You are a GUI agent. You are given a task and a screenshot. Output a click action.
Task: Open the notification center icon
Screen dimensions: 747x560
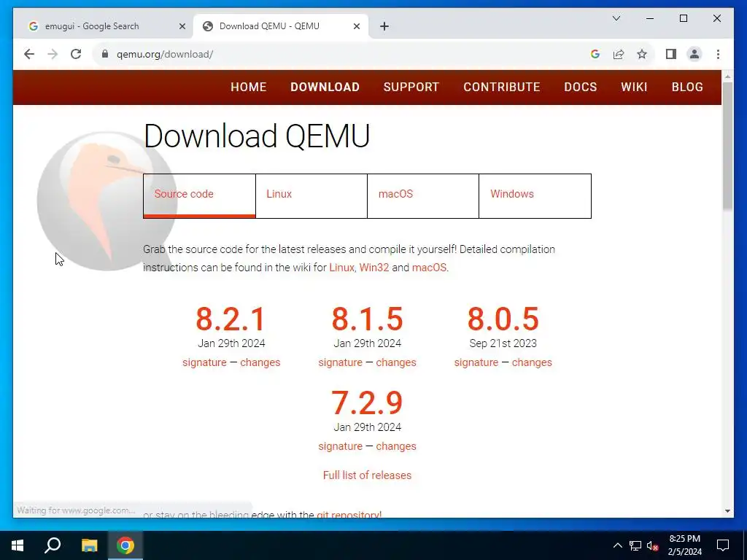pos(723,545)
